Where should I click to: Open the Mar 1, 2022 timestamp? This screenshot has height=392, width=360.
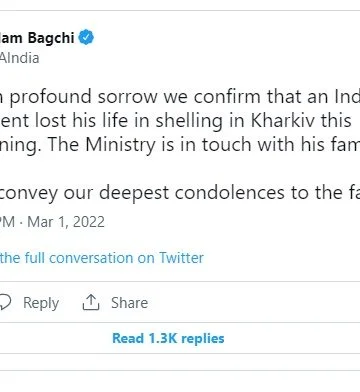66,222
